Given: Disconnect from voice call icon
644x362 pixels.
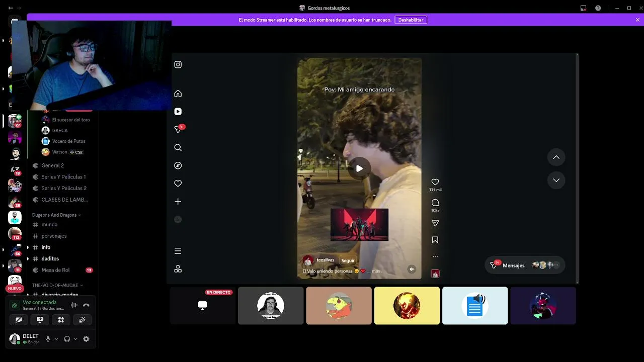Looking at the screenshot, I should pyautogui.click(x=86, y=305).
